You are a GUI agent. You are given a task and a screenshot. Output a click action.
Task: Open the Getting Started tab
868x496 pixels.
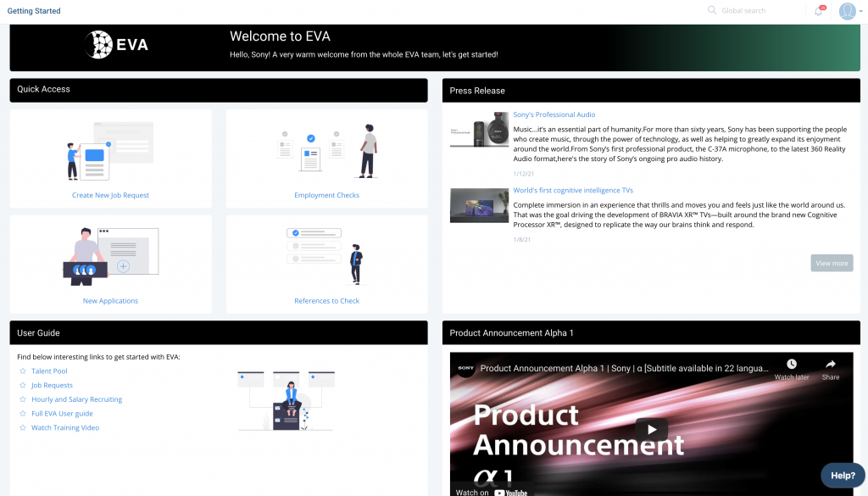(x=34, y=10)
